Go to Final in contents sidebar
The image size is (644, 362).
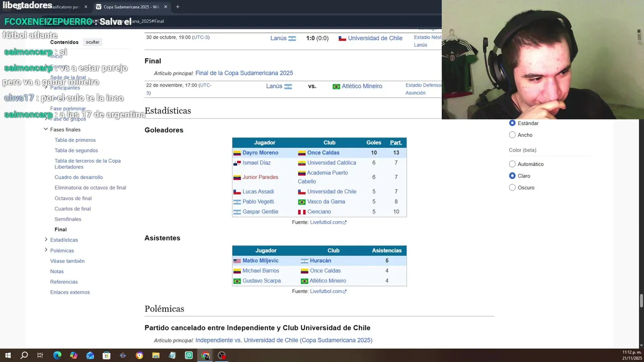point(60,230)
